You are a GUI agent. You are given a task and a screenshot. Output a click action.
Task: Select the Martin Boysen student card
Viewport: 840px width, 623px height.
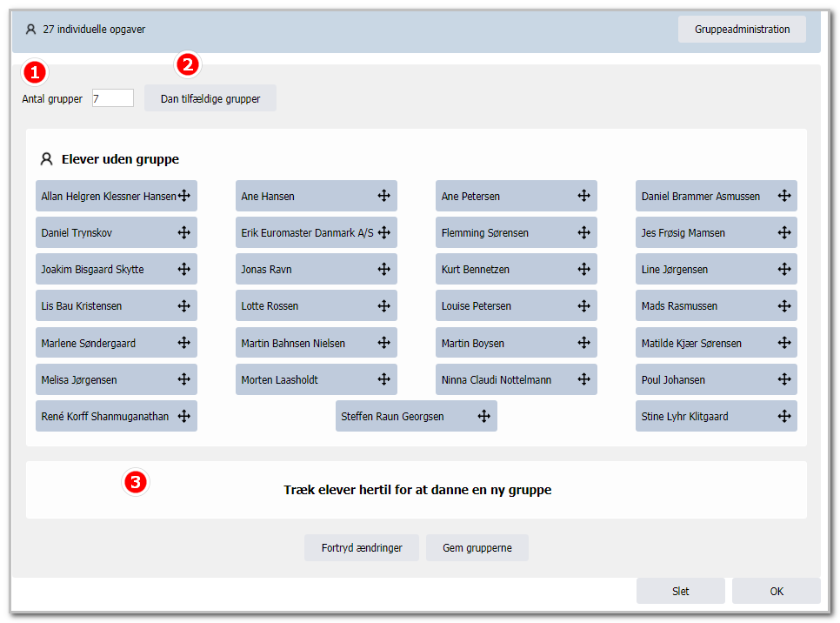tap(516, 343)
